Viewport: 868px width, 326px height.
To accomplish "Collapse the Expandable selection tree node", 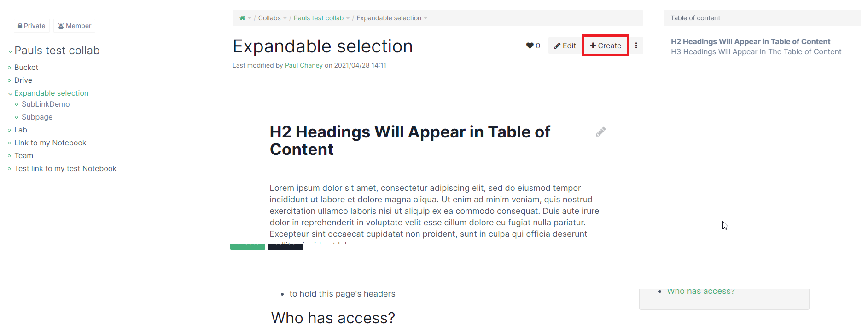I will [x=10, y=93].
